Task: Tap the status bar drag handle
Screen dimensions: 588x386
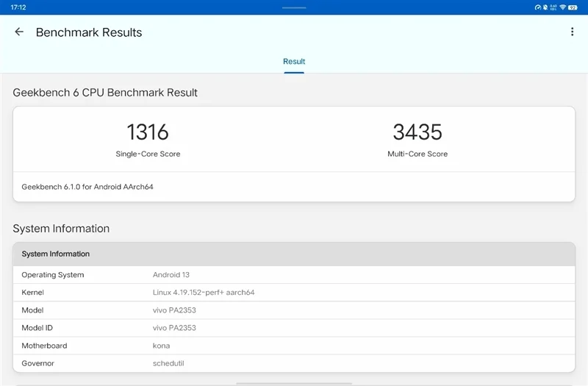Action: [294, 7]
